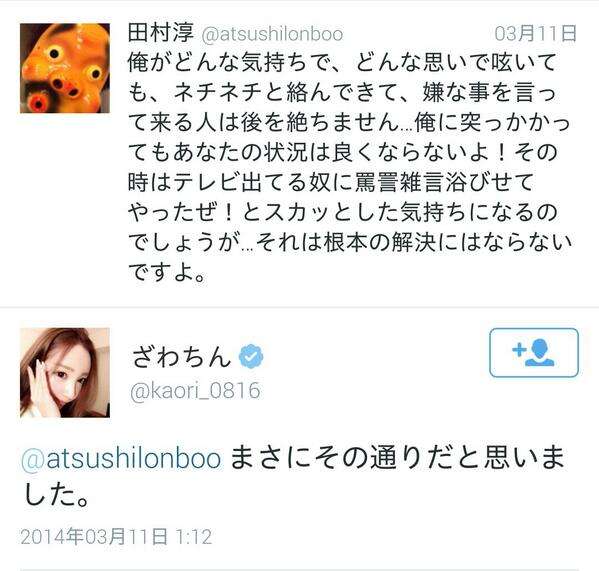Select reply text まさにその通りだと思いま
The height and width of the screenshot is (571, 599).
tap(397, 458)
